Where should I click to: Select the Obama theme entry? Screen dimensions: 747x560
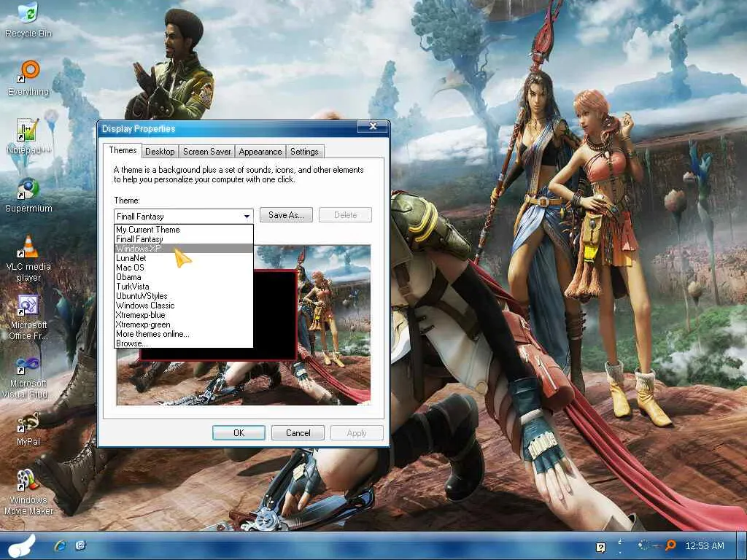coord(183,277)
